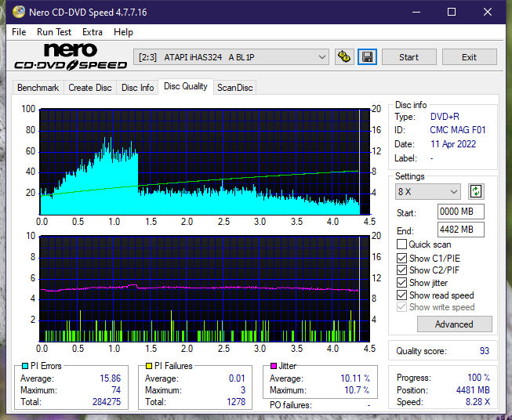
Task: Click the green refresh speed icon
Action: [476, 191]
